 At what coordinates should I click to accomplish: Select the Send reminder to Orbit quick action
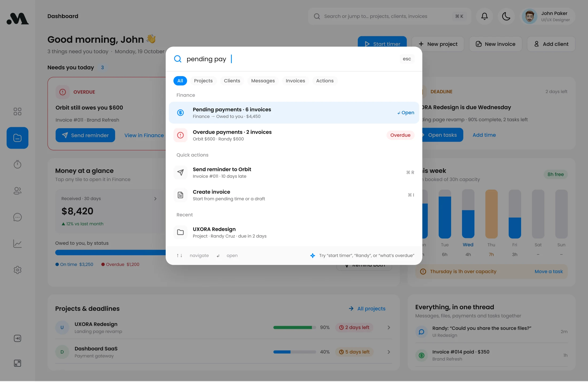tap(294, 172)
